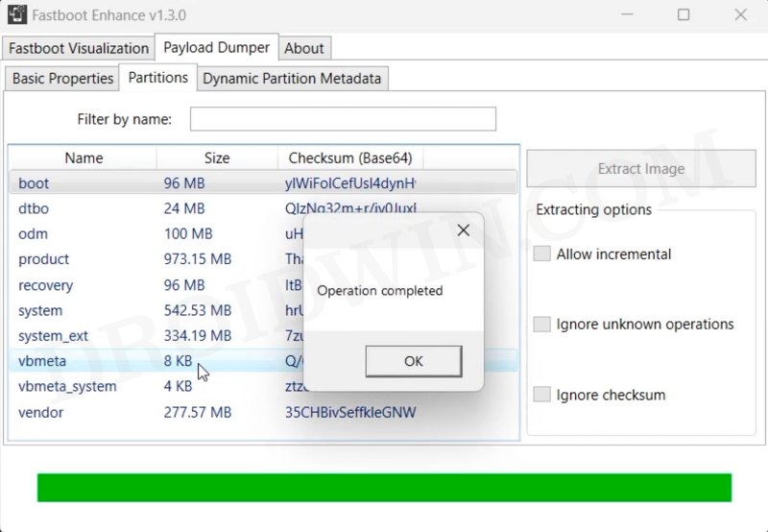The width and height of the screenshot is (768, 532).
Task: Sort by the Size column header
Action: [x=217, y=157]
